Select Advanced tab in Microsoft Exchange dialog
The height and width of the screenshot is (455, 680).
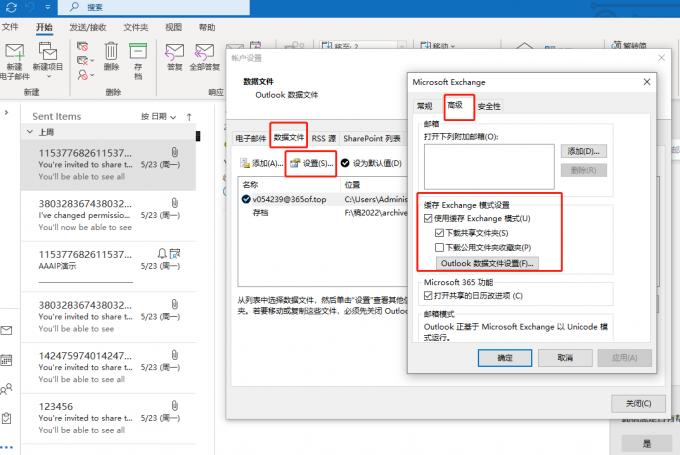coord(455,105)
